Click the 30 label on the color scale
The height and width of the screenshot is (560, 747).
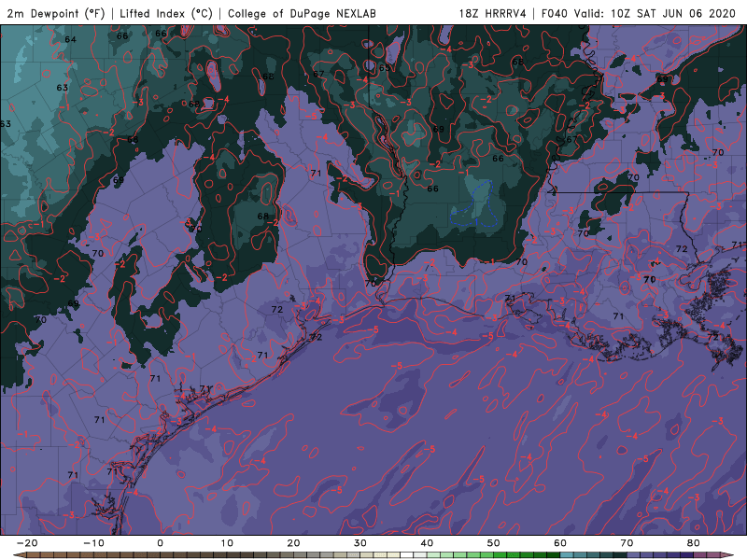pos(360,543)
